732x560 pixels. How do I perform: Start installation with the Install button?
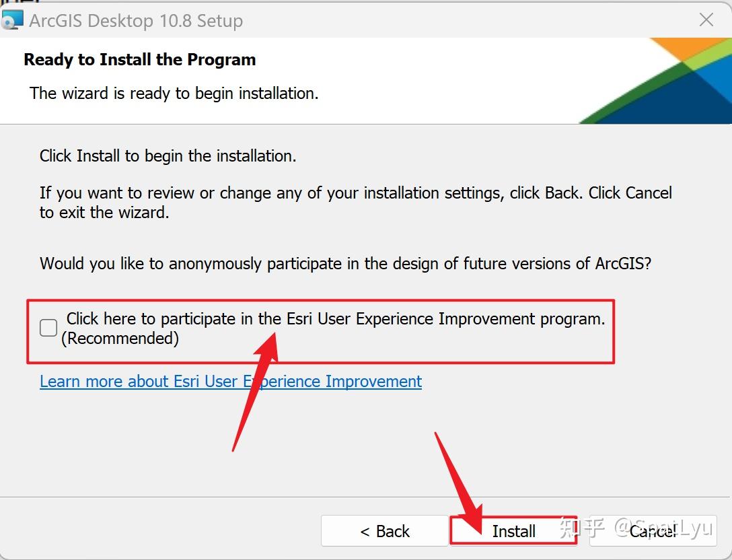click(513, 531)
